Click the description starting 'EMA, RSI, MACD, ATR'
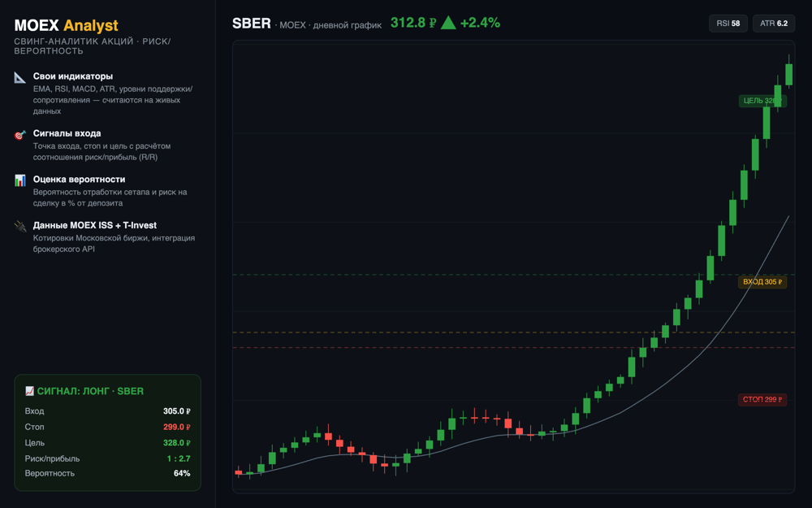This screenshot has height=508, width=812. pyautogui.click(x=113, y=100)
